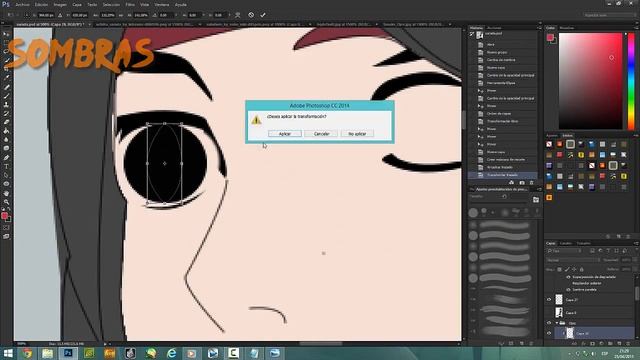Open the Imagen menu

click(60, 4)
